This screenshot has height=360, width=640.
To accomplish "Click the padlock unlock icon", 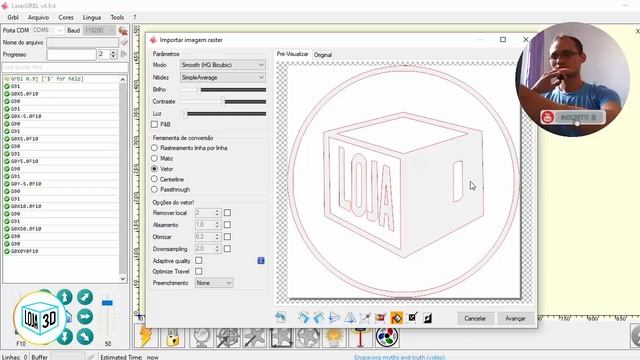I will pyautogui.click(x=173, y=337).
